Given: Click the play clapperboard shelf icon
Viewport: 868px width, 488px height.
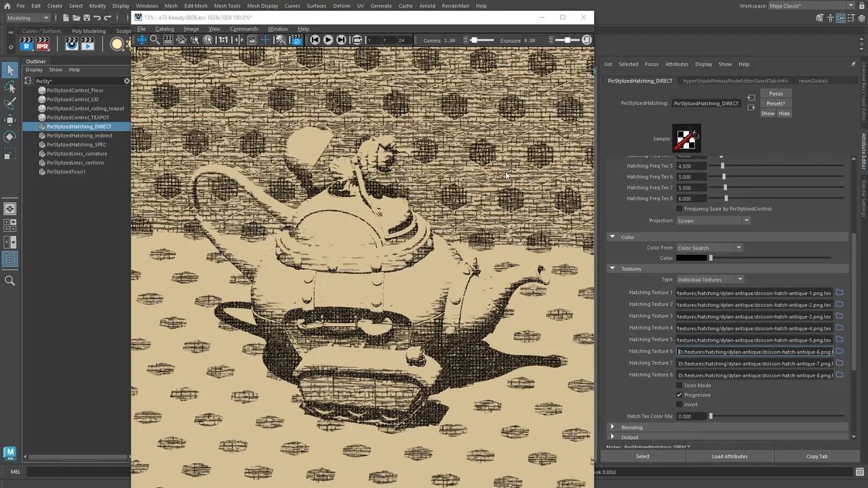Looking at the screenshot, I should (x=87, y=44).
